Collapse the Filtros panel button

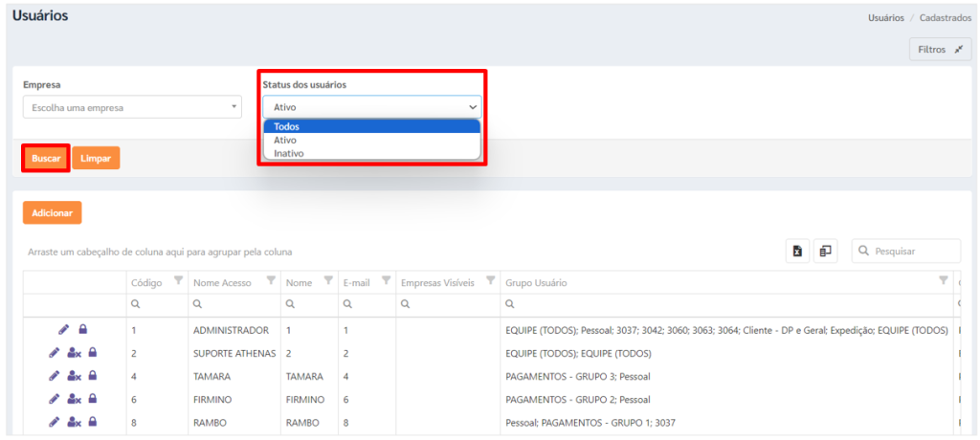click(940, 50)
